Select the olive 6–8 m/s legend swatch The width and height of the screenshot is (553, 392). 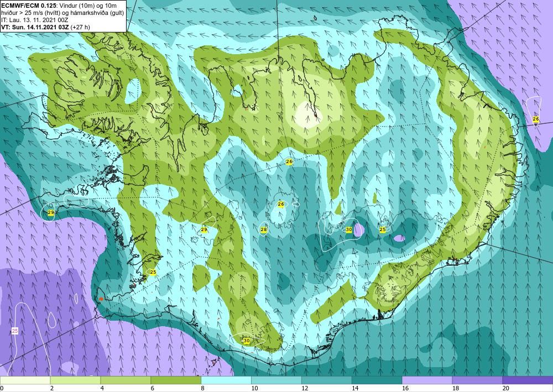click(x=176, y=380)
